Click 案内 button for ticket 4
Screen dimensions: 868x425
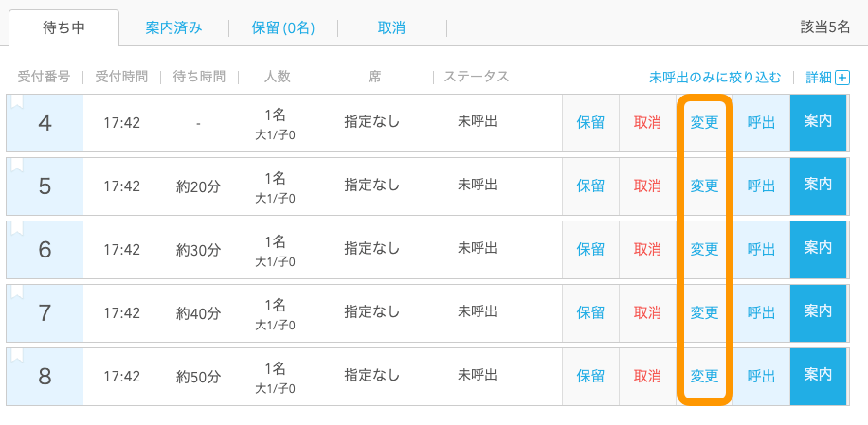[x=818, y=122]
